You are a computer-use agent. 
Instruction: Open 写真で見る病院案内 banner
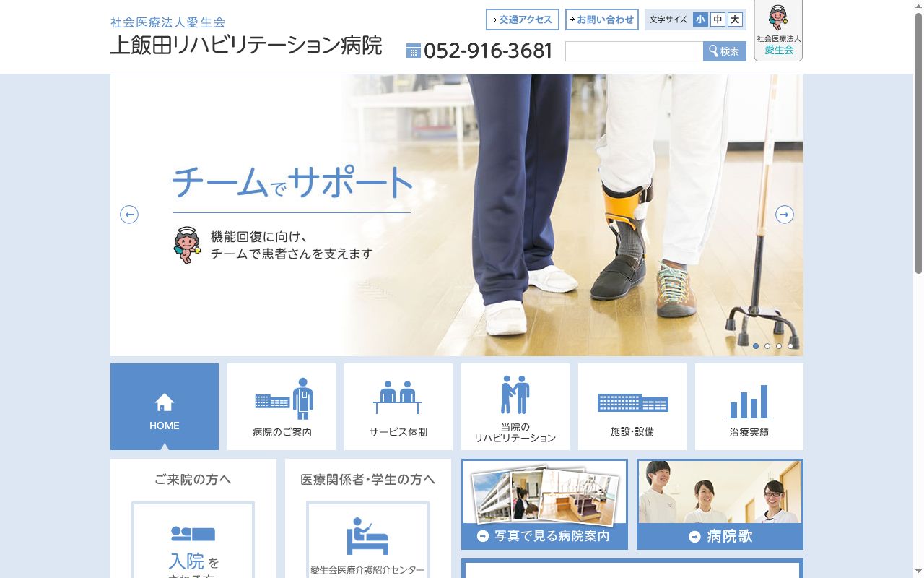(544, 504)
